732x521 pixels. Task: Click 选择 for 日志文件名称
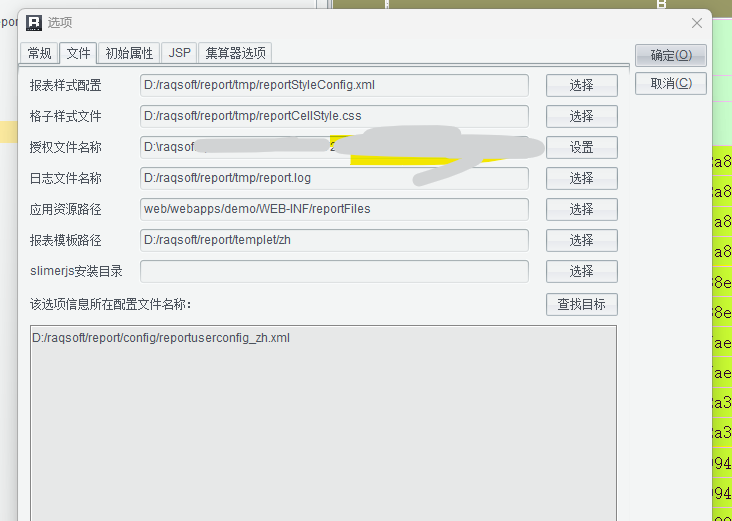pyautogui.click(x=582, y=178)
